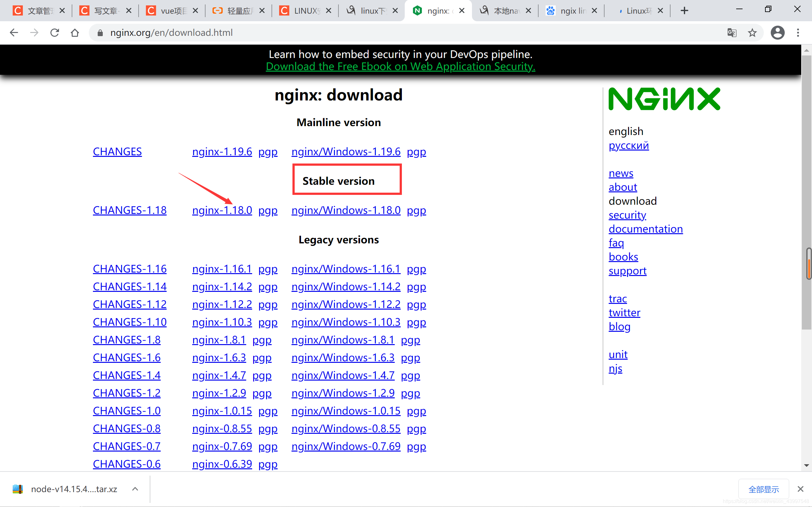Open a new browser tab
Screen dimensions: 812x507
684,11
